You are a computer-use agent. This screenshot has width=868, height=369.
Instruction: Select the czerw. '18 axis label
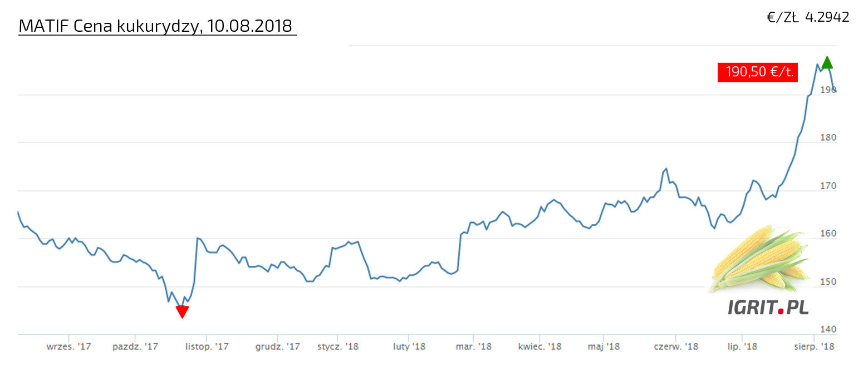pos(676,347)
